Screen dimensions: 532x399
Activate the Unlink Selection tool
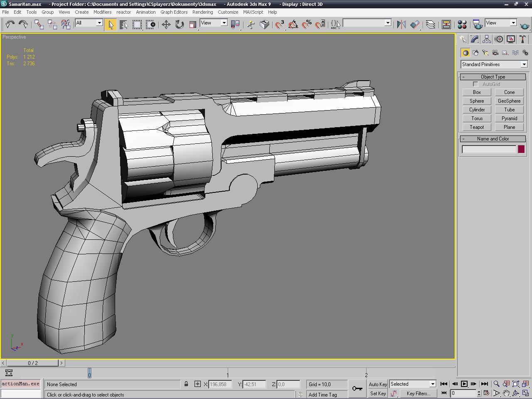click(x=52, y=25)
